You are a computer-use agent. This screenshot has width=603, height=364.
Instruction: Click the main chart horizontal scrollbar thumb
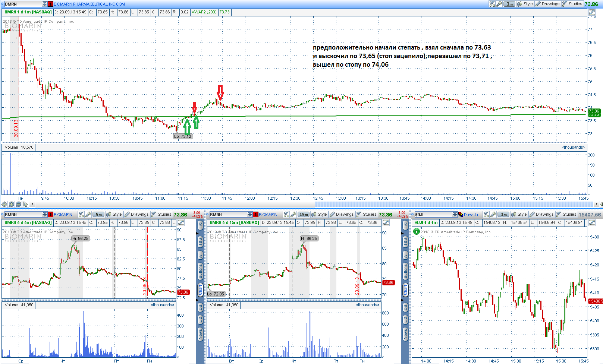point(454,204)
